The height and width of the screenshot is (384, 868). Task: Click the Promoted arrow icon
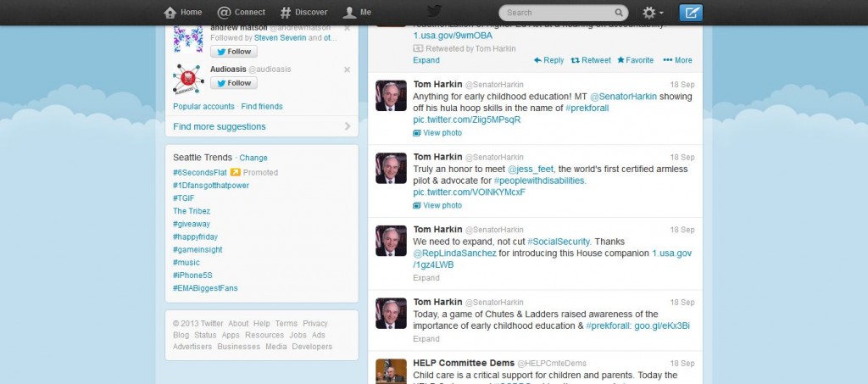click(x=236, y=172)
